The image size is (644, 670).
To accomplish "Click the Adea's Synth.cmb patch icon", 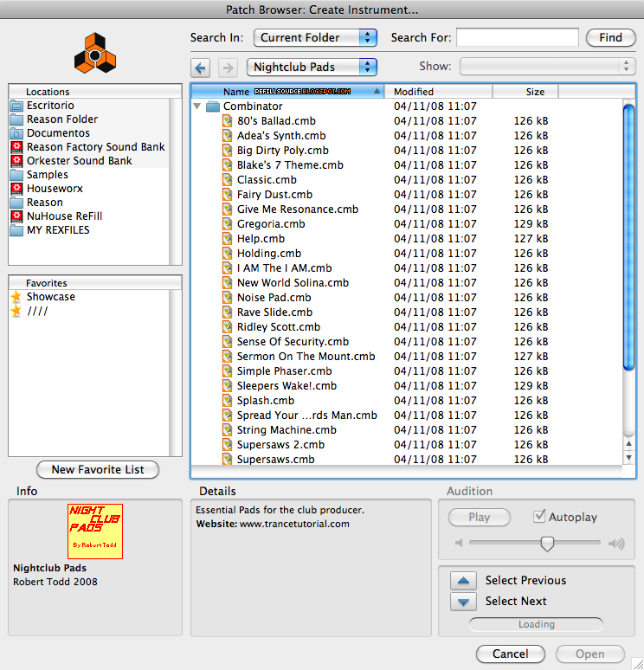I will click(x=228, y=136).
